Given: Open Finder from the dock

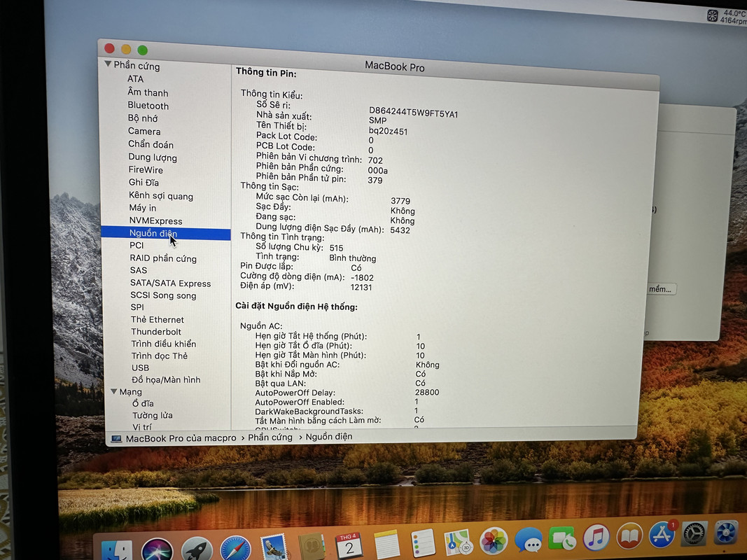Looking at the screenshot, I should [x=117, y=549].
